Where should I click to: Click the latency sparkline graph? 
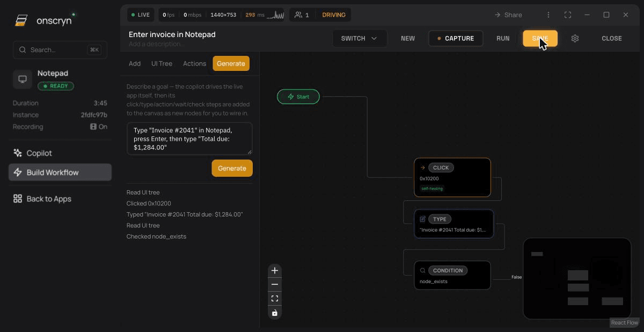pyautogui.click(x=275, y=15)
